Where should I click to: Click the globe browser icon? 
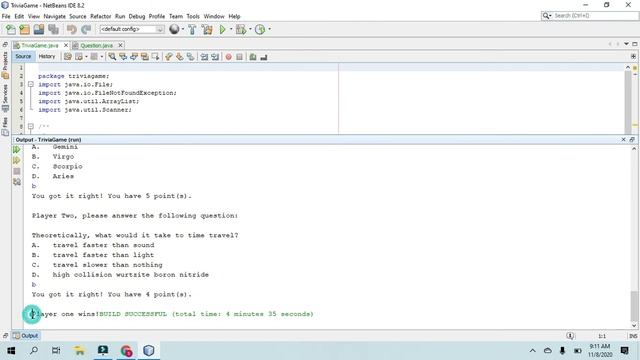pyautogui.click(x=174, y=29)
